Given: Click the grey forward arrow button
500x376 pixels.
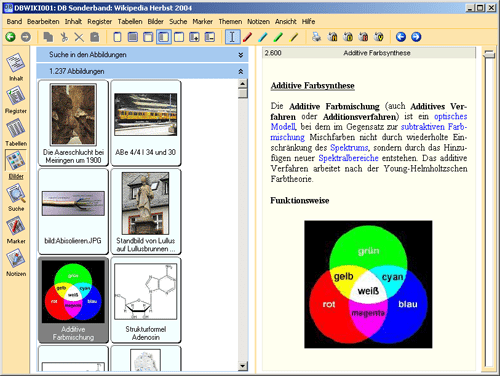Looking at the screenshot, I should (x=26, y=37).
